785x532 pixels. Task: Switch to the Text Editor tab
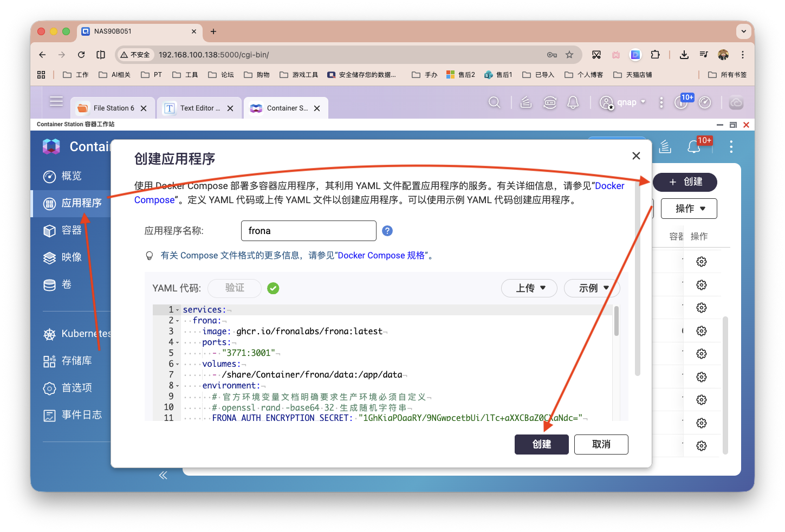(197, 108)
